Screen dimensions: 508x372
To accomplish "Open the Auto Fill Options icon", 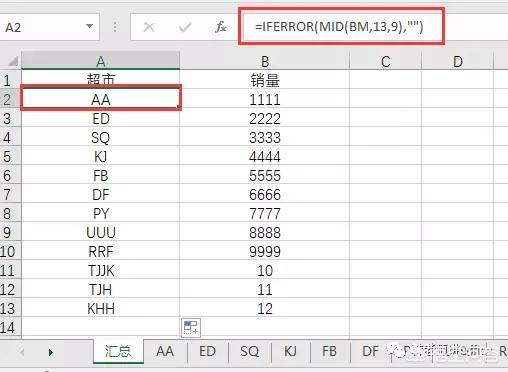I will tap(191, 328).
